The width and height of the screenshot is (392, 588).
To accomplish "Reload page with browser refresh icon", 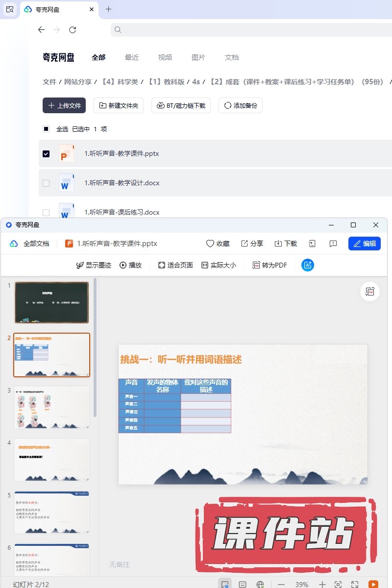I will pos(73,30).
